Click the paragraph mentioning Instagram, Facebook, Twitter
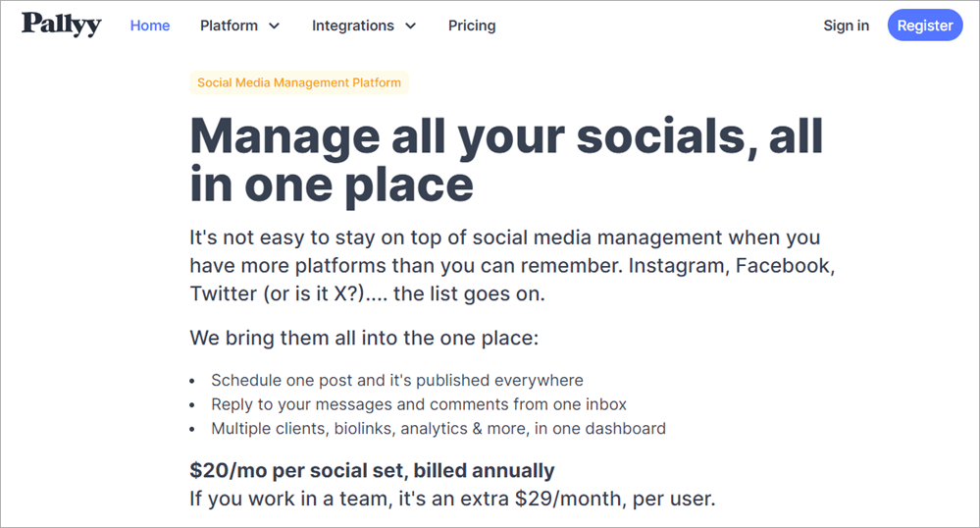The height and width of the screenshot is (528, 980). coord(512,265)
